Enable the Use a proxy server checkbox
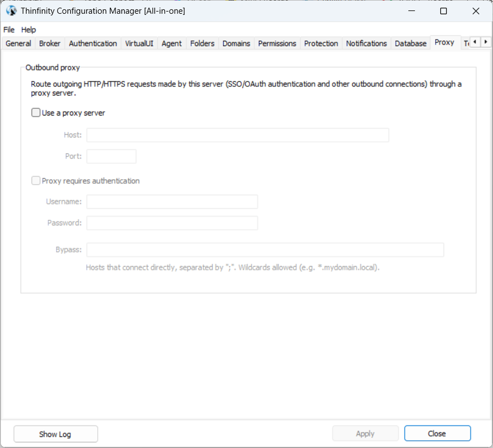The image size is (493, 448). (36, 113)
